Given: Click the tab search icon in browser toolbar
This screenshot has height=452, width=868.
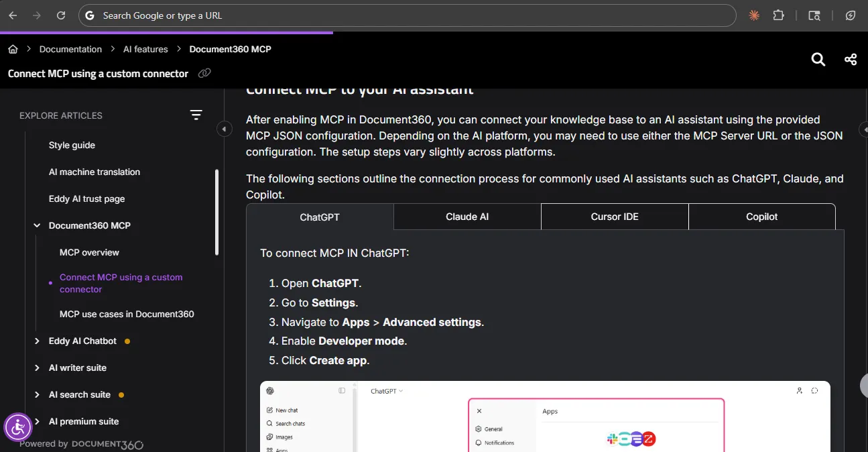Looking at the screenshot, I should click(814, 15).
